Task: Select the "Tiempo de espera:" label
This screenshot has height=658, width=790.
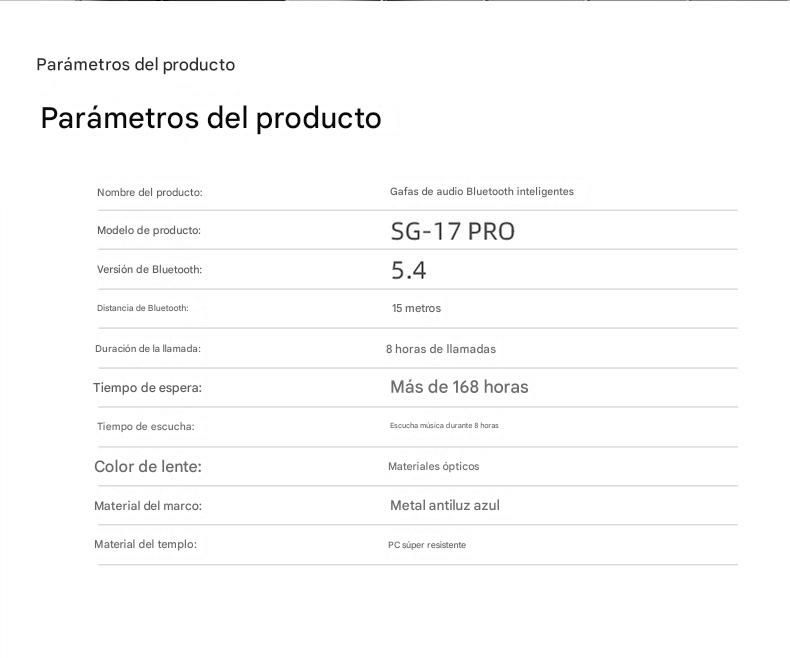Action: [147, 388]
